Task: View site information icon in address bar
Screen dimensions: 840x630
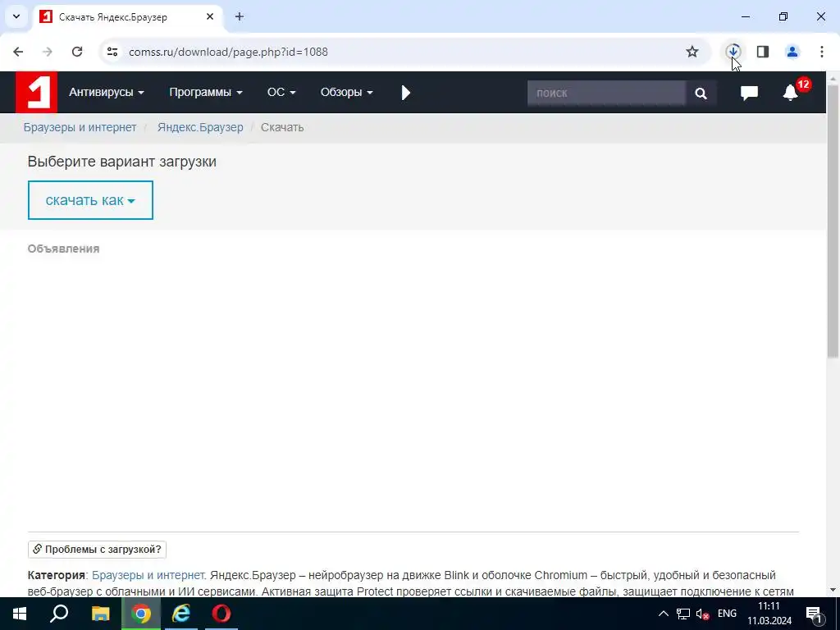Action: point(112,52)
